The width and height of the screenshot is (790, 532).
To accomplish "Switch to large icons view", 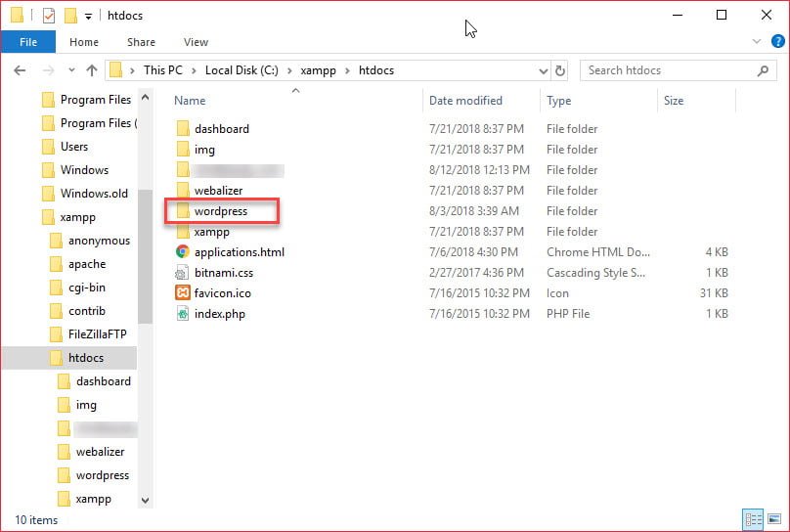I will (x=772, y=519).
